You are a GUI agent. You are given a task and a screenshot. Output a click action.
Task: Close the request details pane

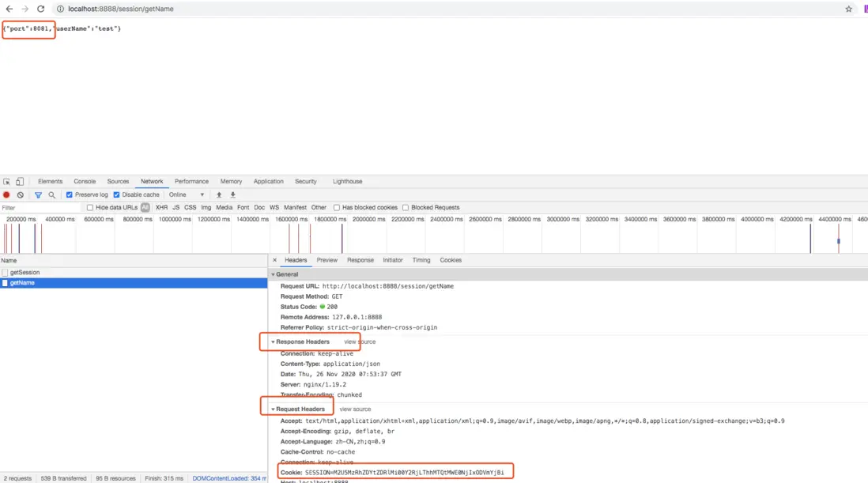pos(274,260)
